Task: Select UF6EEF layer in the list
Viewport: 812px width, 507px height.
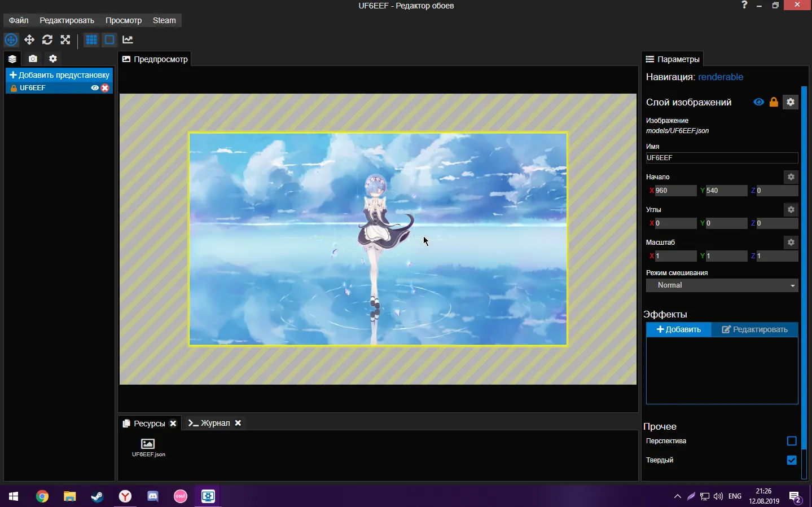Action: (x=59, y=88)
